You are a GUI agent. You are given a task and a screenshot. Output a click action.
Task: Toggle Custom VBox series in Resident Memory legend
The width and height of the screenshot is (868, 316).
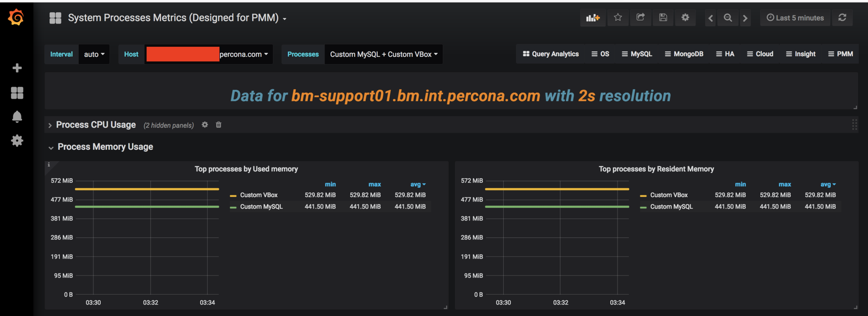[669, 195]
